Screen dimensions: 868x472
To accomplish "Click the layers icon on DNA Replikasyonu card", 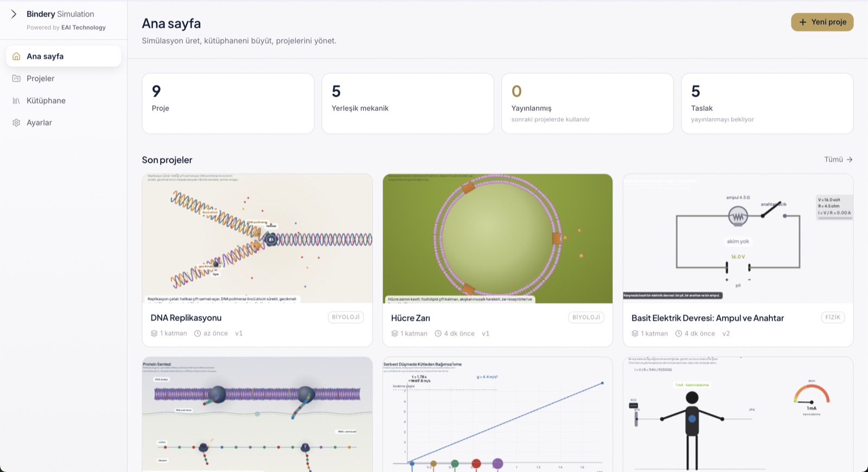I will pyautogui.click(x=154, y=334).
